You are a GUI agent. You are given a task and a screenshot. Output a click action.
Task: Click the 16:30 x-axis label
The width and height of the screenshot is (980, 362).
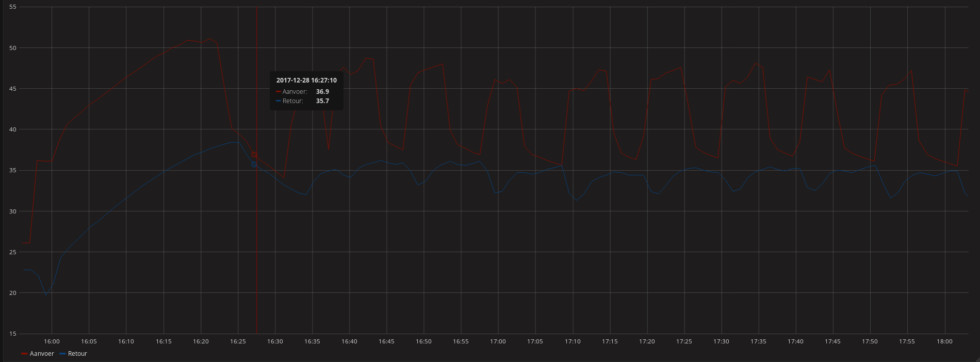(x=275, y=341)
